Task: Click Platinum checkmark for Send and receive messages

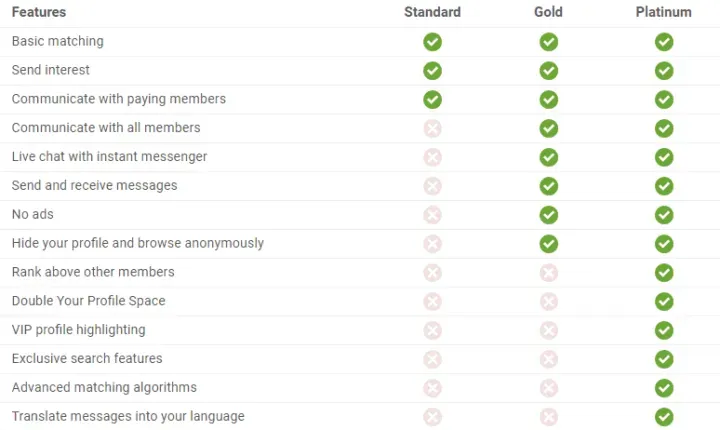Action: pos(664,186)
